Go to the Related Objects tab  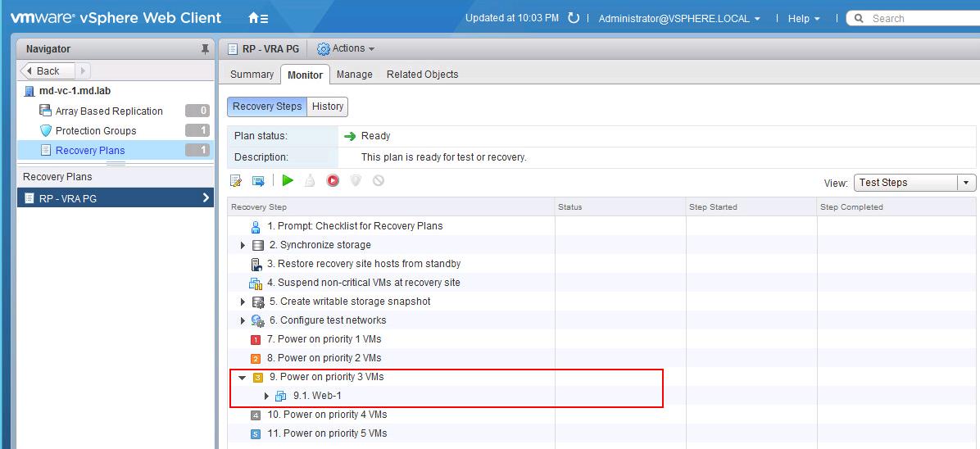coord(423,74)
